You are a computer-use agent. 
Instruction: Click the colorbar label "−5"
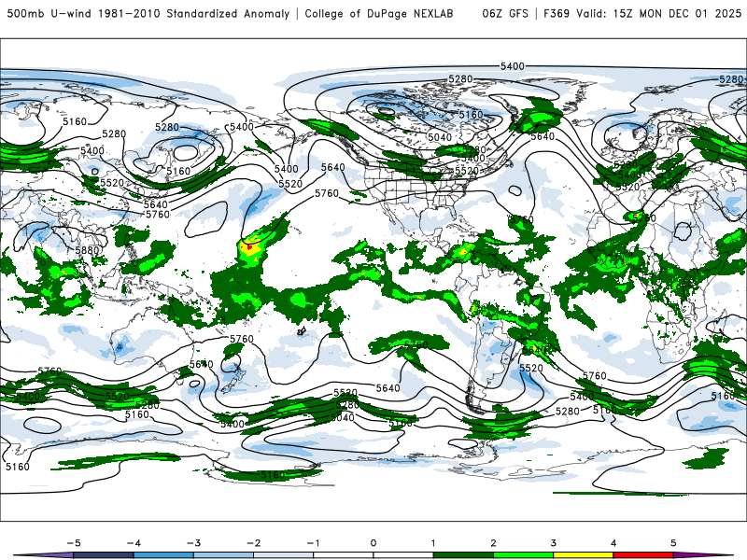[x=74, y=543]
